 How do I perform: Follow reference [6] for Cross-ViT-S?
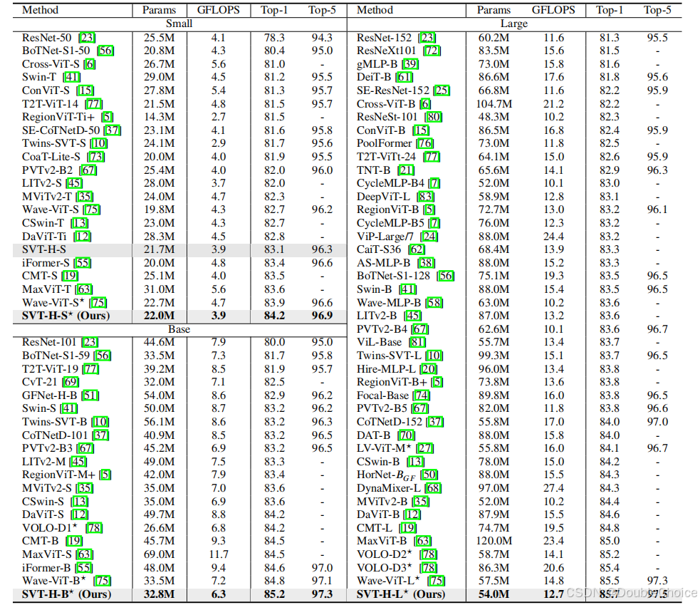tap(90, 64)
